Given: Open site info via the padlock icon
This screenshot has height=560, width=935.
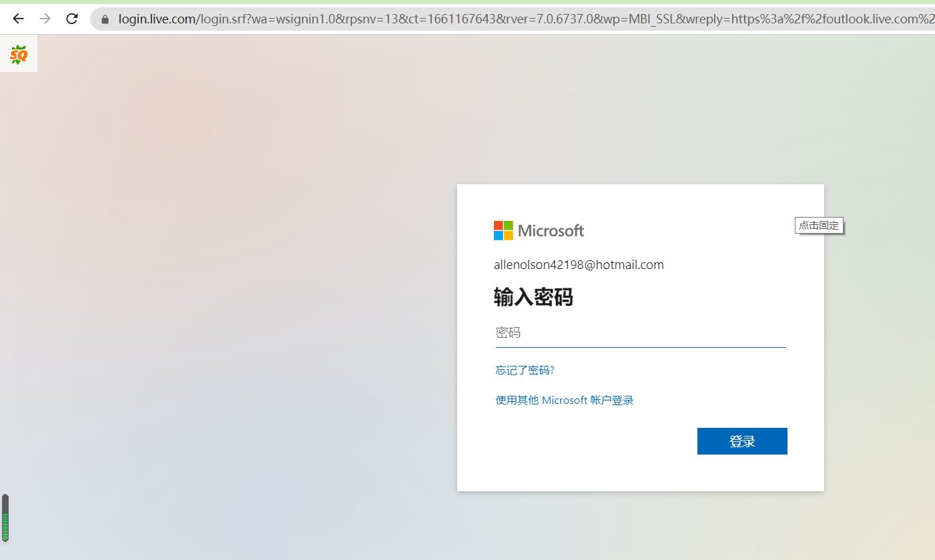Looking at the screenshot, I should [105, 19].
